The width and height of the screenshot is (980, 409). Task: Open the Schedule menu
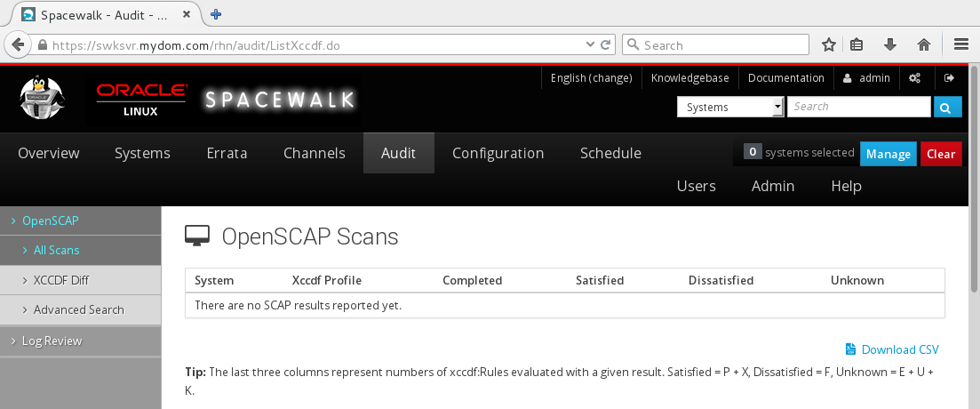coord(610,153)
